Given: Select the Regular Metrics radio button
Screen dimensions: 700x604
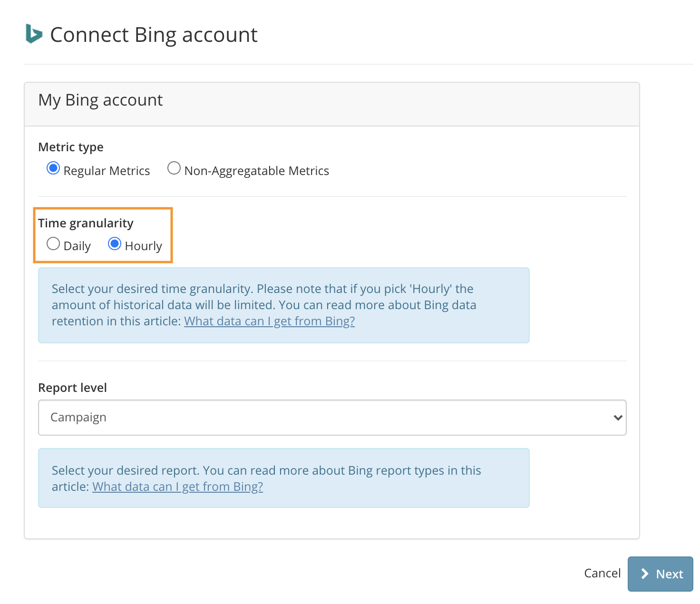Looking at the screenshot, I should click(53, 168).
